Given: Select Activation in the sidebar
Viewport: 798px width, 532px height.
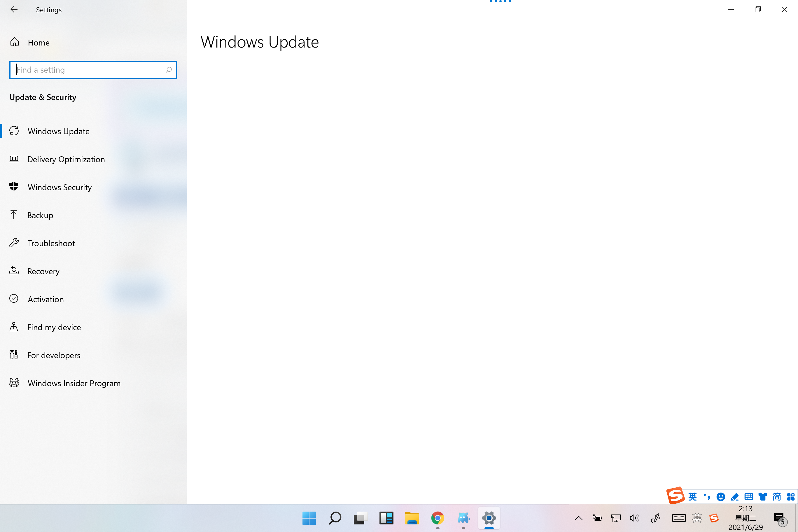Looking at the screenshot, I should (x=45, y=299).
